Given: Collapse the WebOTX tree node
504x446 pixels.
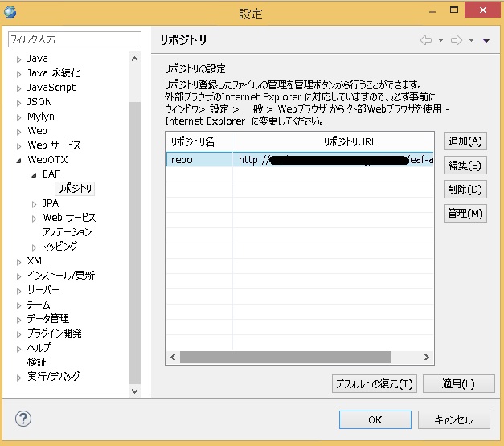Looking at the screenshot, I should point(19,160).
